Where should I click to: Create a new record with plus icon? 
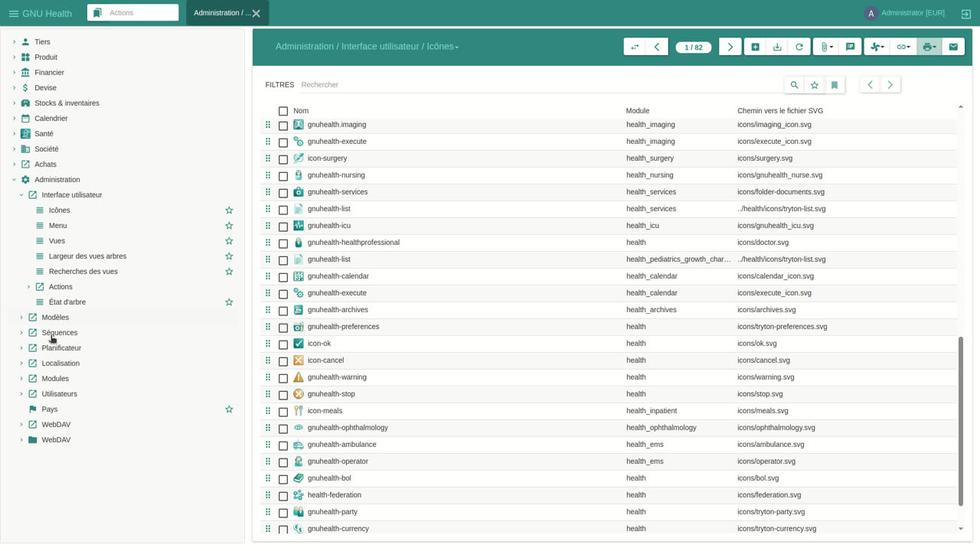click(x=755, y=47)
